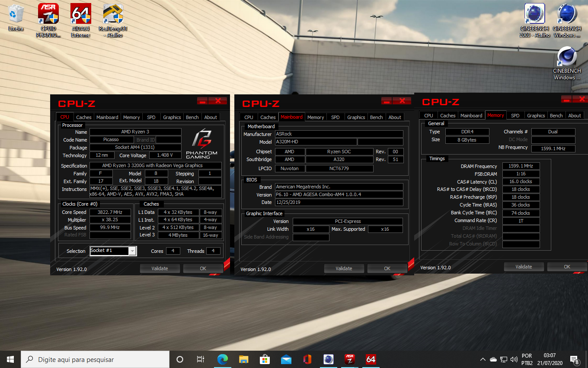Select CPU tab in middle CPU-Z window

point(249,117)
